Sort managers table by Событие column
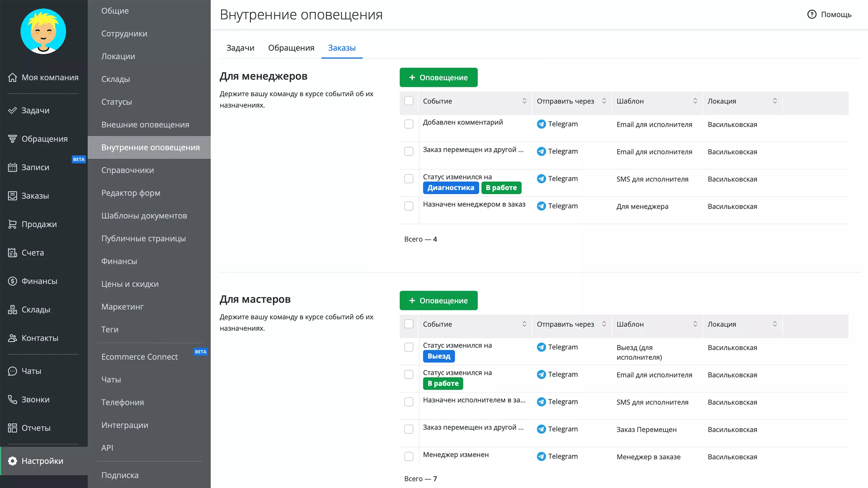Viewport: 868px width, 488px height. pyautogui.click(x=524, y=101)
